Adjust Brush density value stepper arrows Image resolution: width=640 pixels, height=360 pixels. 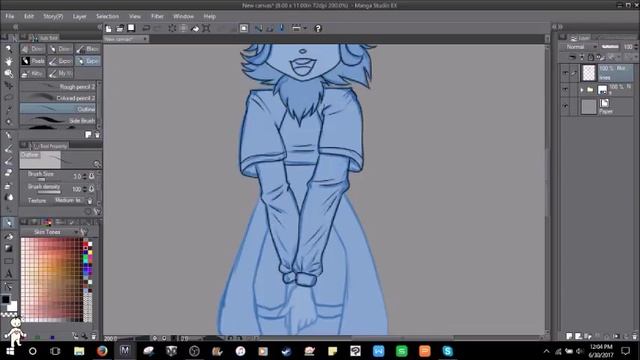(x=84, y=189)
